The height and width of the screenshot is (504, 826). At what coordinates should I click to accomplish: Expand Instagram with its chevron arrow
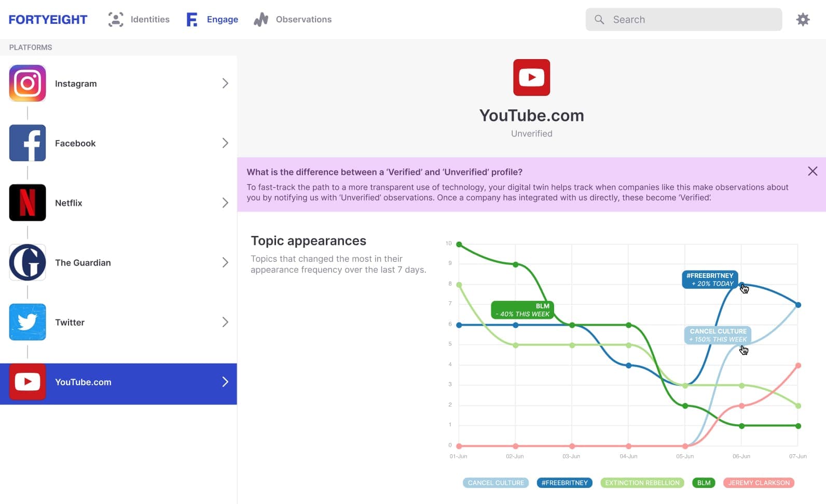(225, 83)
